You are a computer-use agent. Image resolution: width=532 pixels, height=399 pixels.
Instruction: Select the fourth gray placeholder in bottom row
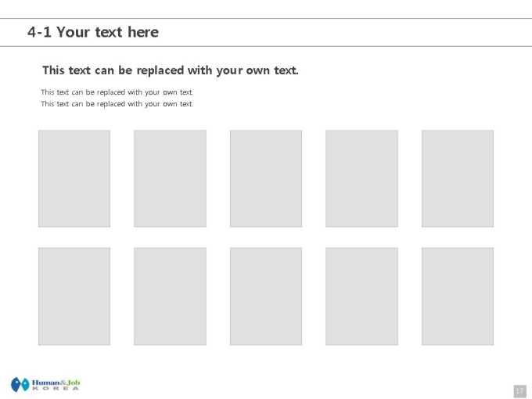(361, 297)
